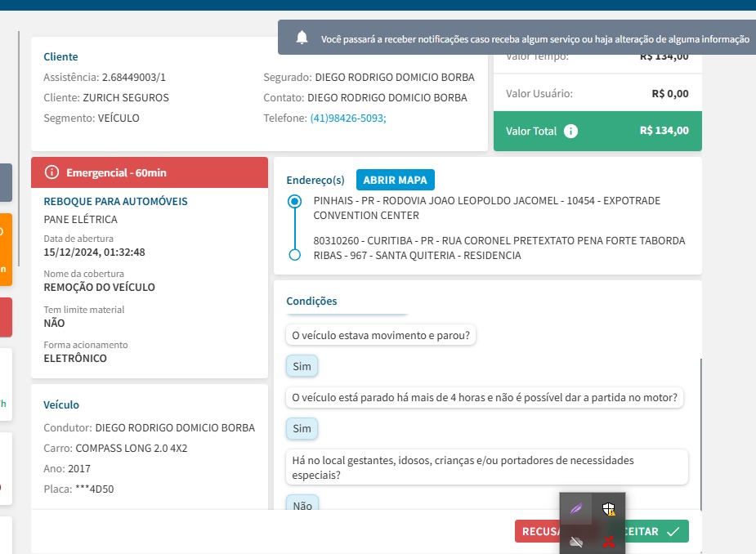Click Segurado name DIEGO RODRIGO DOMICIO BORBA

[x=395, y=77]
